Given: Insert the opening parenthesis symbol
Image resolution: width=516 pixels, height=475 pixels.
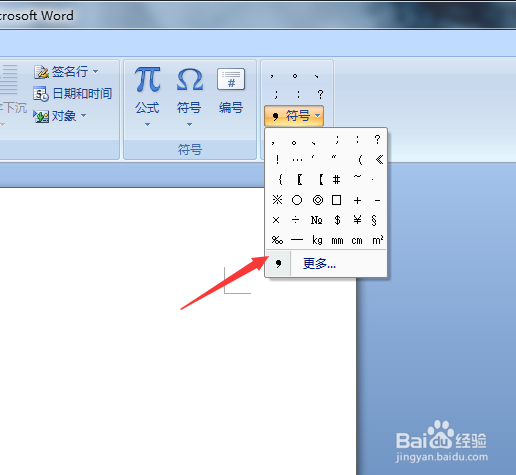Looking at the screenshot, I should [x=360, y=160].
